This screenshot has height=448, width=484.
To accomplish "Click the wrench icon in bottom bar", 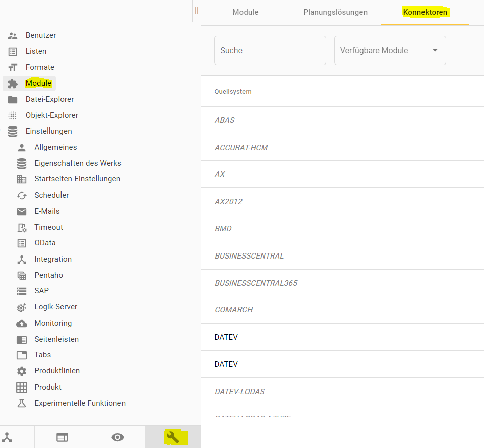I will pyautogui.click(x=173, y=437).
